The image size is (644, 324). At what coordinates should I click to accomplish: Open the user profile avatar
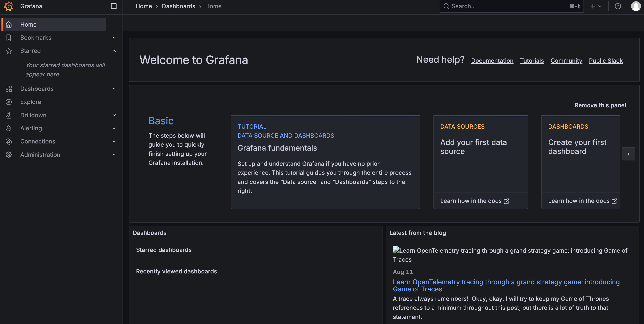pyautogui.click(x=636, y=6)
